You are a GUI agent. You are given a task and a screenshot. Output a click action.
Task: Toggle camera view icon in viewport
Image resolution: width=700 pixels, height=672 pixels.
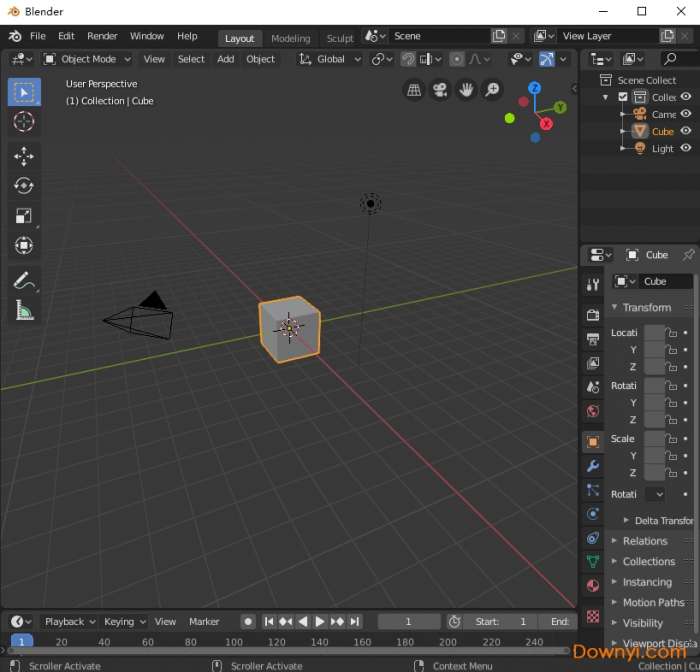440,91
